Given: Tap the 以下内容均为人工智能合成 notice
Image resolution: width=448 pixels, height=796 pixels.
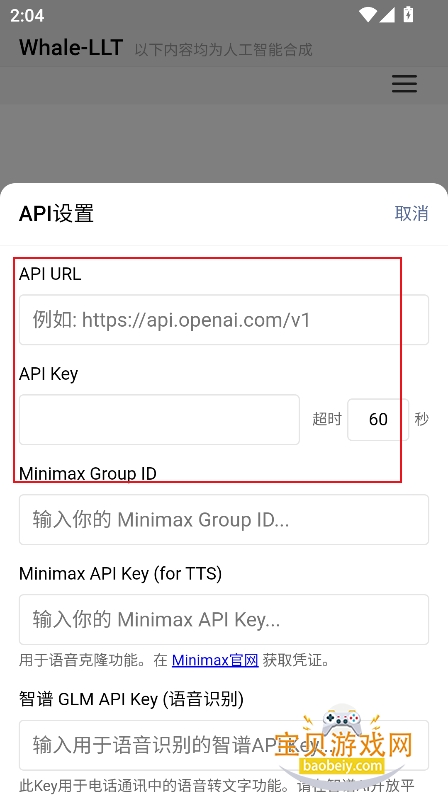Looking at the screenshot, I should tap(223, 50).
